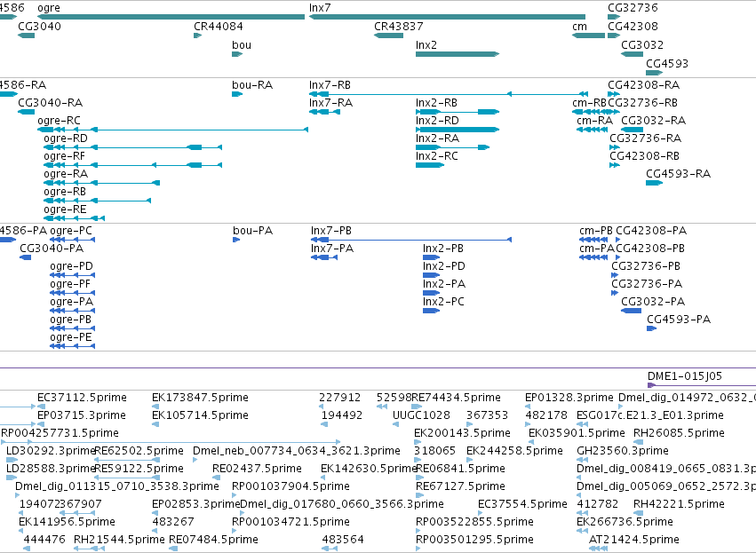This screenshot has width=756, height=553.
Task: Select the Inx2-PC protein label
Action: coord(443,303)
